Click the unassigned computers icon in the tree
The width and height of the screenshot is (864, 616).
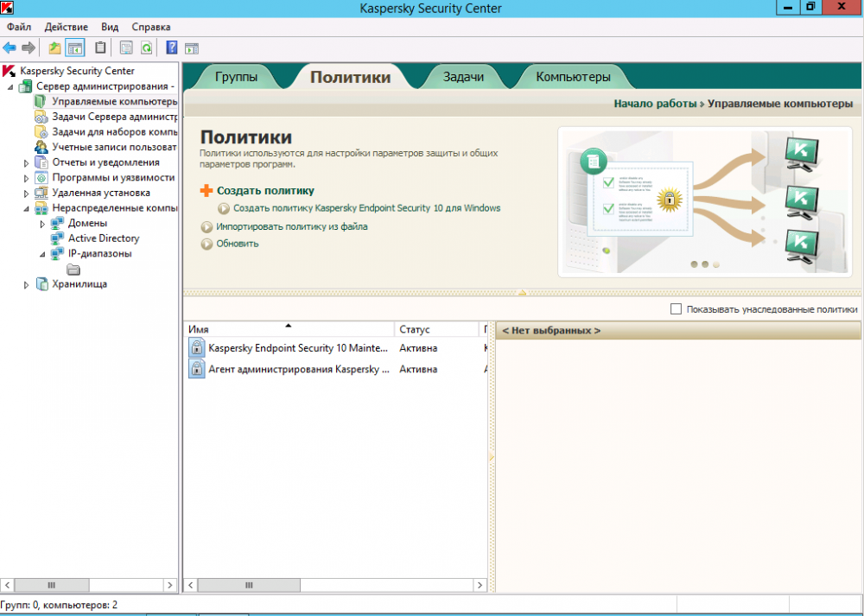click(41, 207)
